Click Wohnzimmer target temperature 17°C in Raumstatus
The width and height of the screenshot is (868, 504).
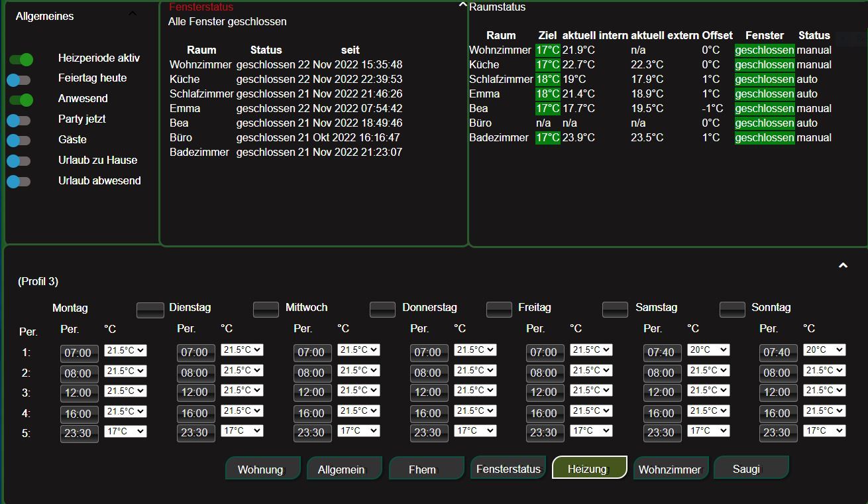click(548, 50)
